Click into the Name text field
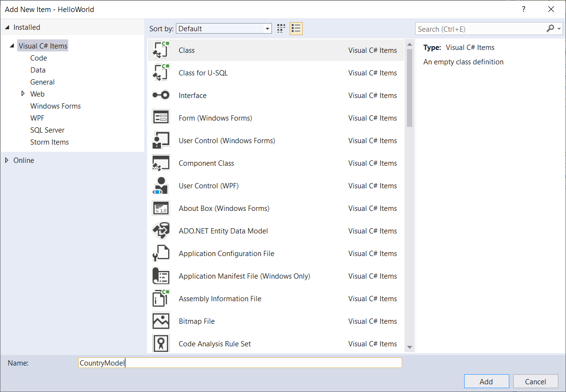 pos(240,363)
